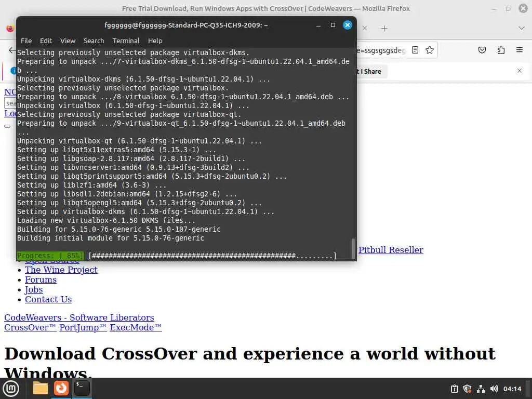Close the current Firefox tab
532x399 pixels.
point(365,28)
